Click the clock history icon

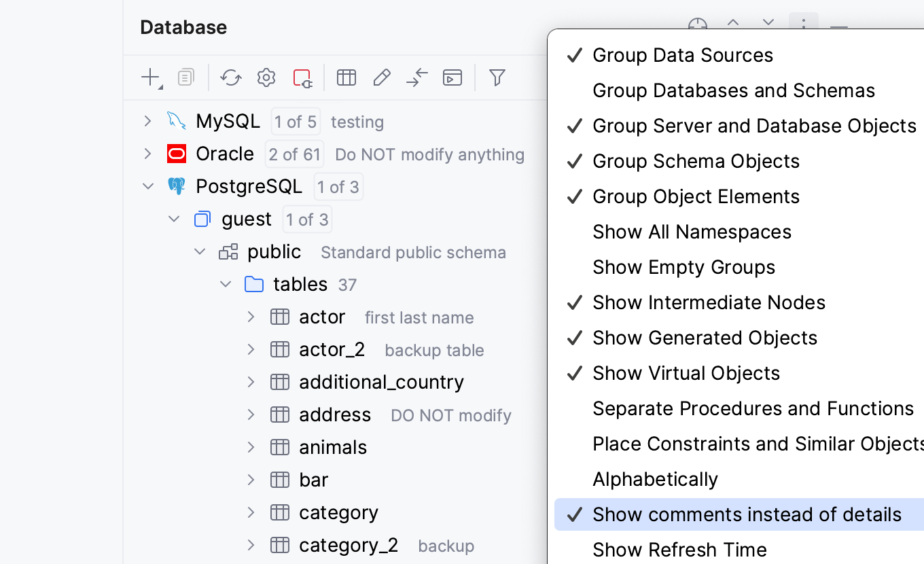pyautogui.click(x=697, y=25)
